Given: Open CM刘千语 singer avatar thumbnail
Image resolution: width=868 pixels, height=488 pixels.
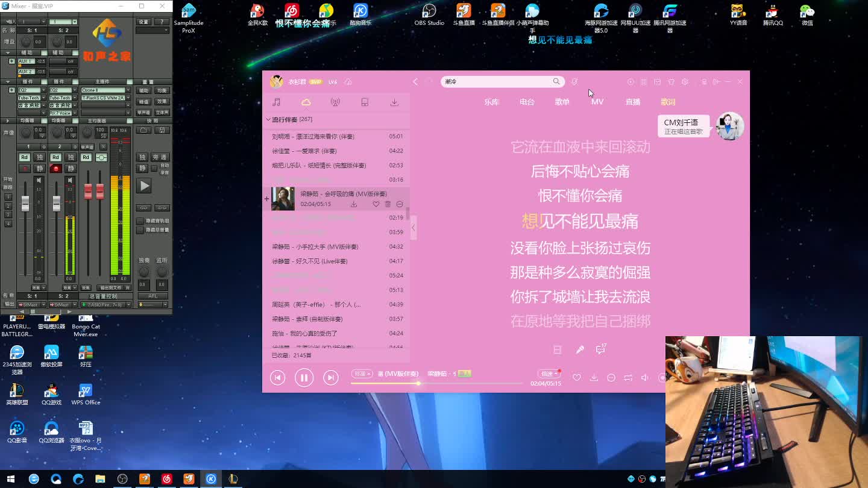Looking at the screenshot, I should point(730,127).
